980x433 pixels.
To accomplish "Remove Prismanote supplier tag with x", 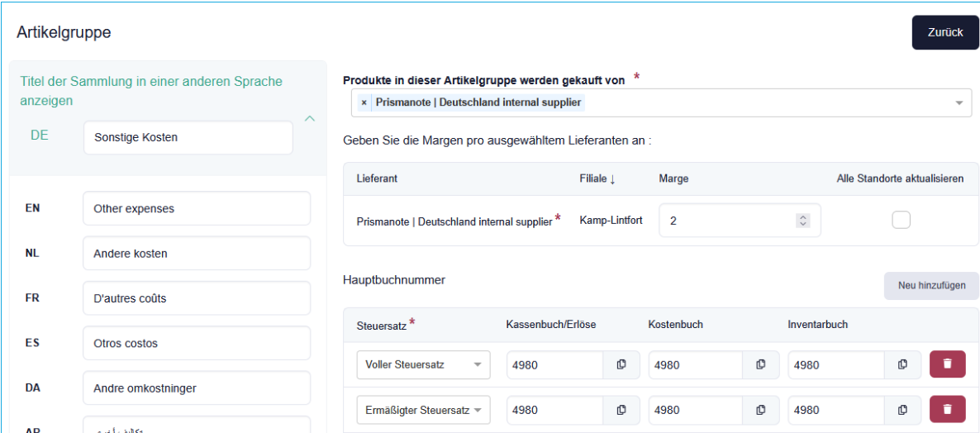I will point(364,102).
